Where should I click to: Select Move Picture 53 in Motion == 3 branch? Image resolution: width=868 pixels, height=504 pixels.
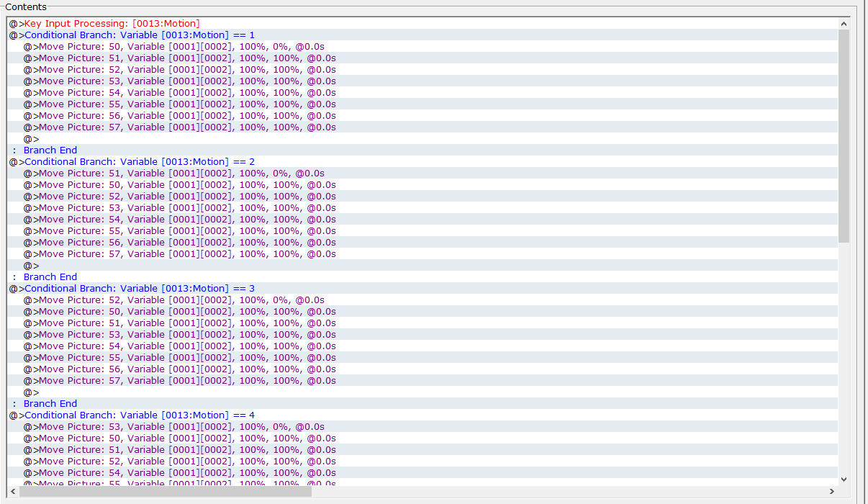click(x=423, y=335)
